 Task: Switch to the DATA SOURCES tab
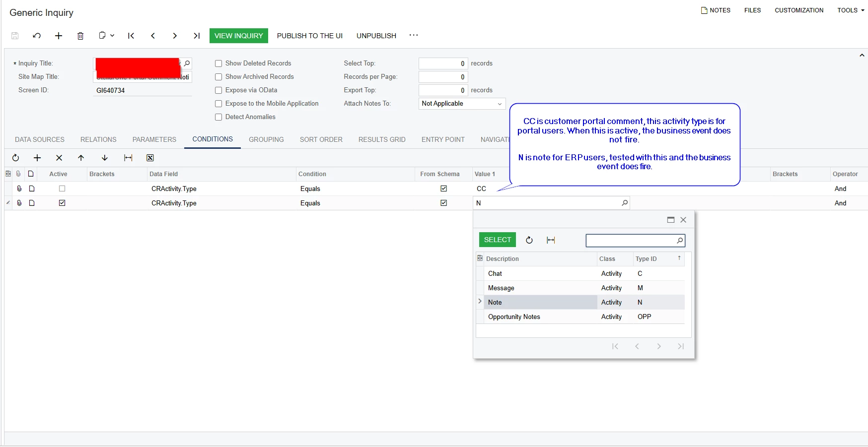tap(40, 139)
